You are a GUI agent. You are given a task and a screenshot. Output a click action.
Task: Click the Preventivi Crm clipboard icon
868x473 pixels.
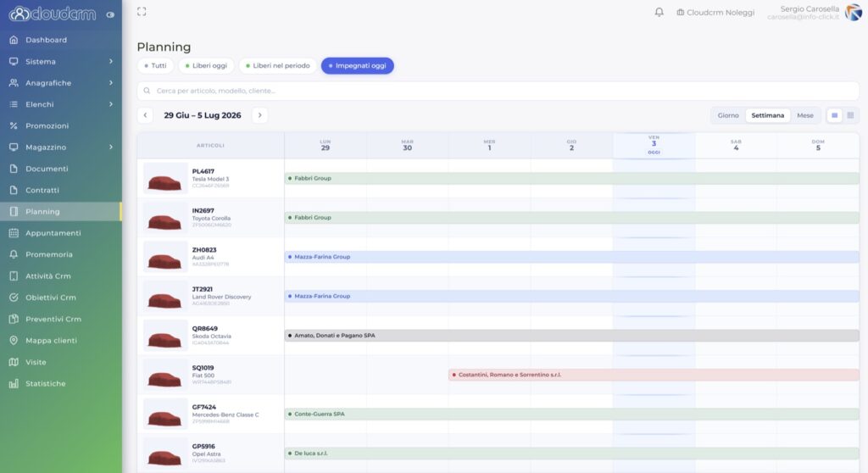(14, 319)
